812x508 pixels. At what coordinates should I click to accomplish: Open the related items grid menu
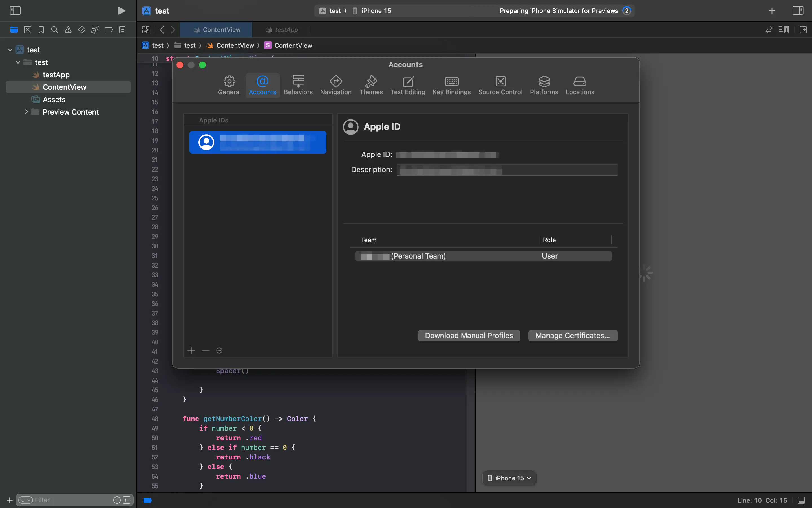(145, 30)
